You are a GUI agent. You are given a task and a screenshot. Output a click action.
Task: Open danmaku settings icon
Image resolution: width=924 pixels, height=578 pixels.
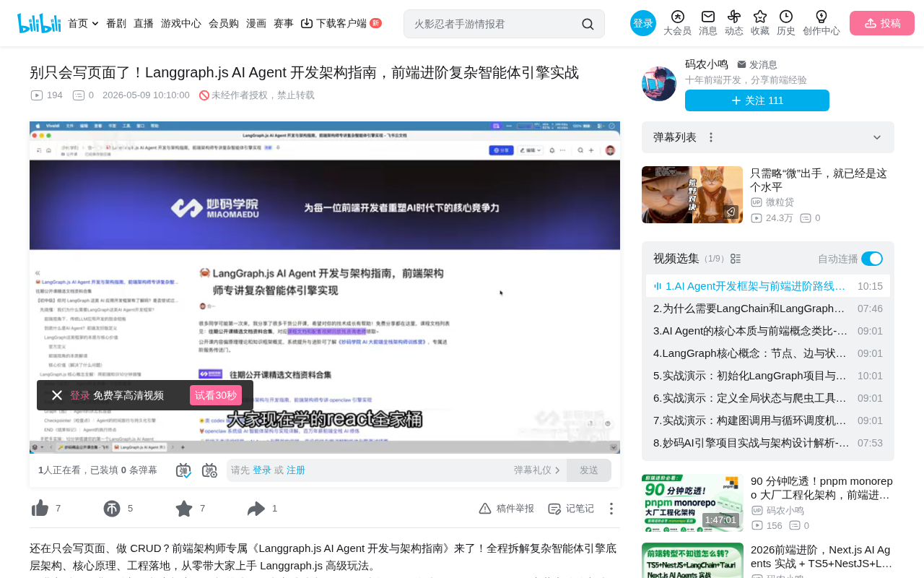(209, 470)
